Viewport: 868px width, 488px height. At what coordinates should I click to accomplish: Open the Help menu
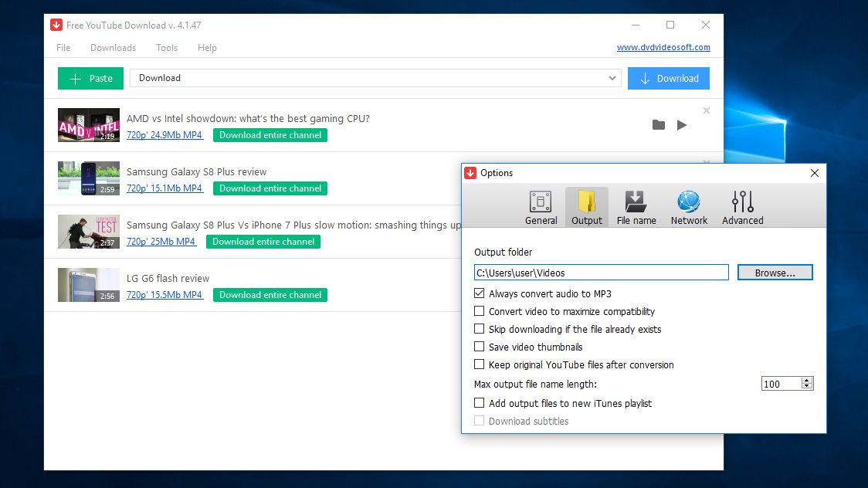(207, 48)
